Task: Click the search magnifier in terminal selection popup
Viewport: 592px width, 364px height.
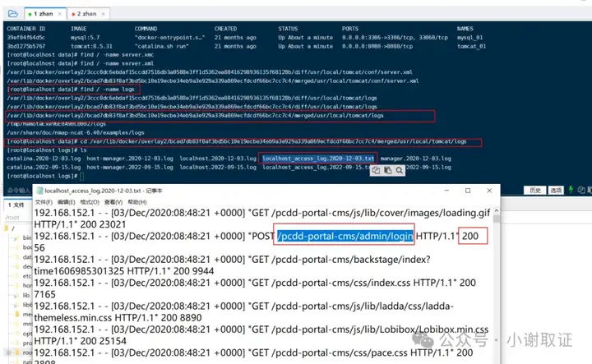Action: pos(399,170)
